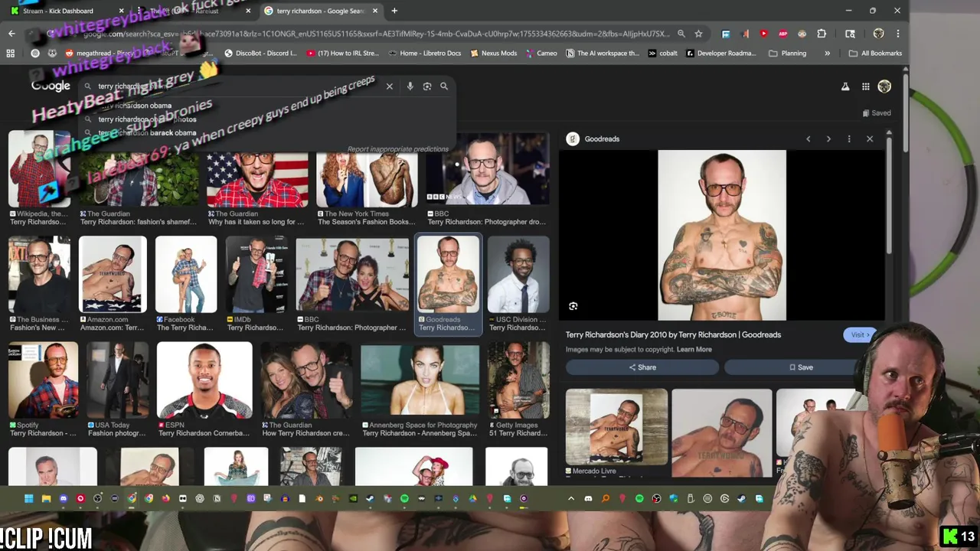Open Terry Richardson's Diary 2010 Goodreads title link

pos(673,335)
